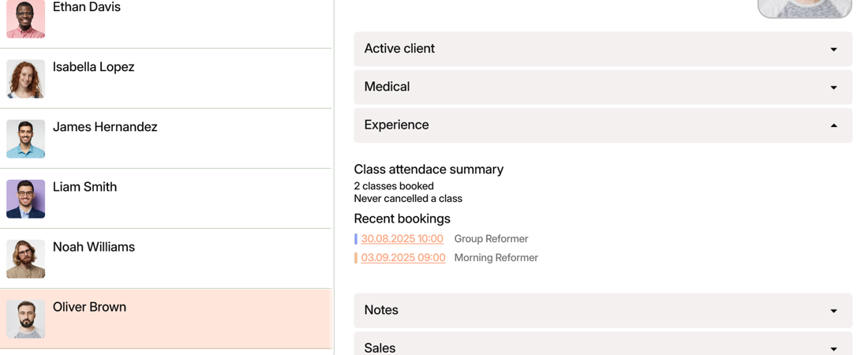Collapse the Experience section arrow
Viewport: 868px width, 355px height.
(834, 125)
